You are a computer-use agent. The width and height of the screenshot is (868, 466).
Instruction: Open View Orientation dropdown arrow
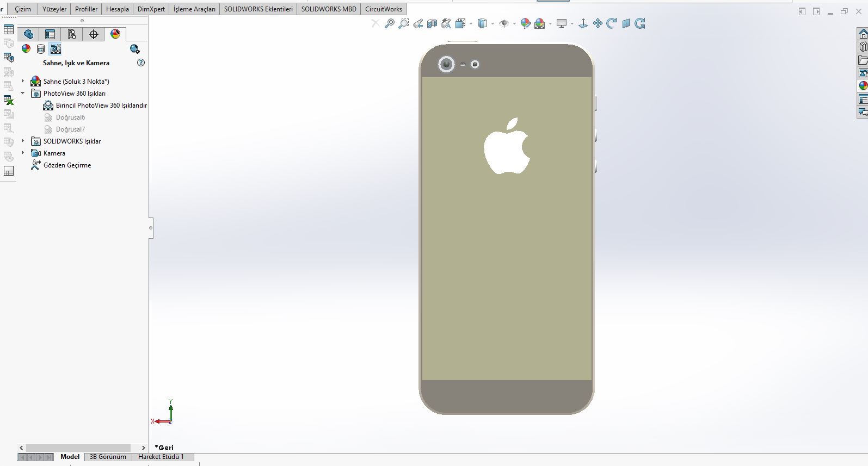pyautogui.click(x=471, y=24)
